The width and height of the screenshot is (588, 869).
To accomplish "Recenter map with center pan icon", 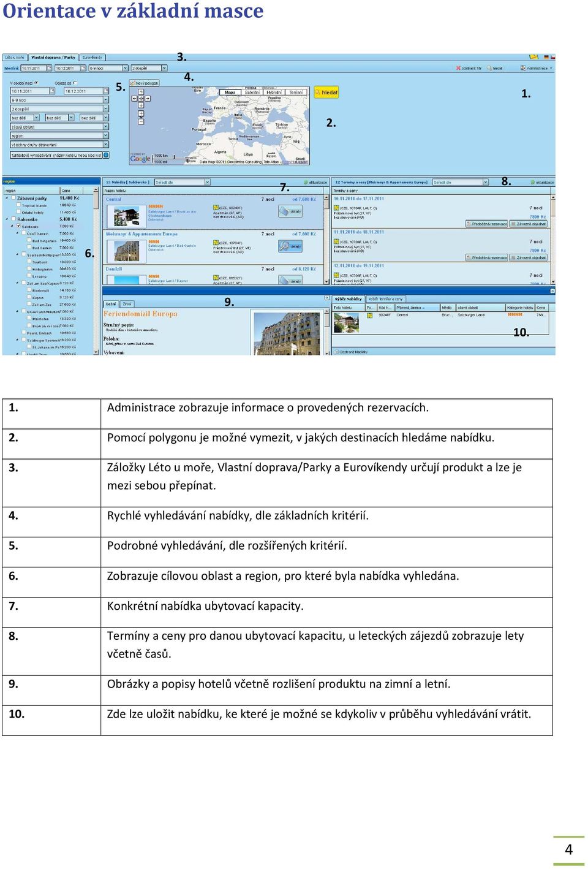I will 141,98.
